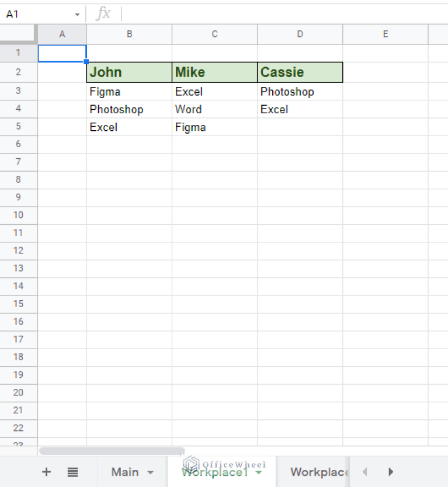The width and height of the screenshot is (448, 487).
Task: Open the Main tab dropdown arrow
Action: click(x=151, y=472)
